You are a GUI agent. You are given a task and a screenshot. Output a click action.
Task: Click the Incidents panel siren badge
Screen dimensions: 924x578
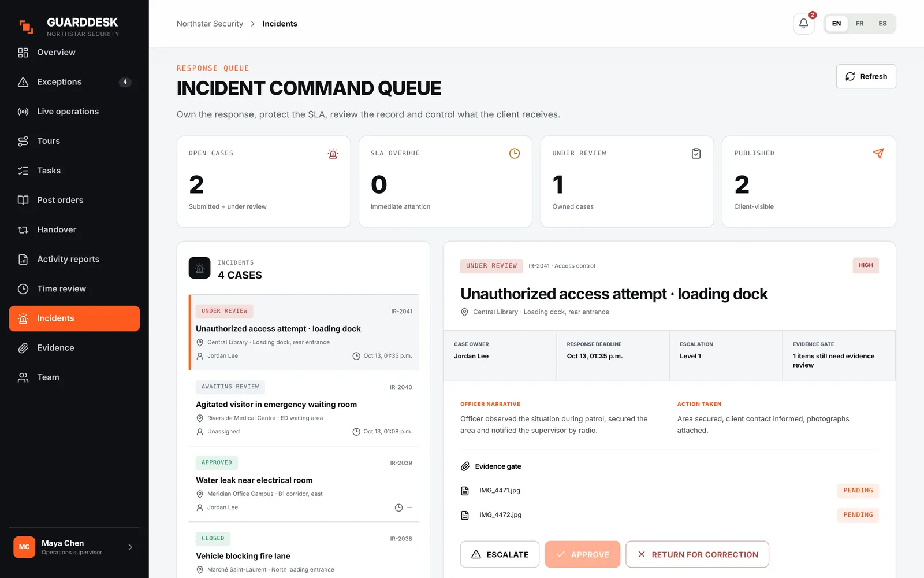(200, 268)
